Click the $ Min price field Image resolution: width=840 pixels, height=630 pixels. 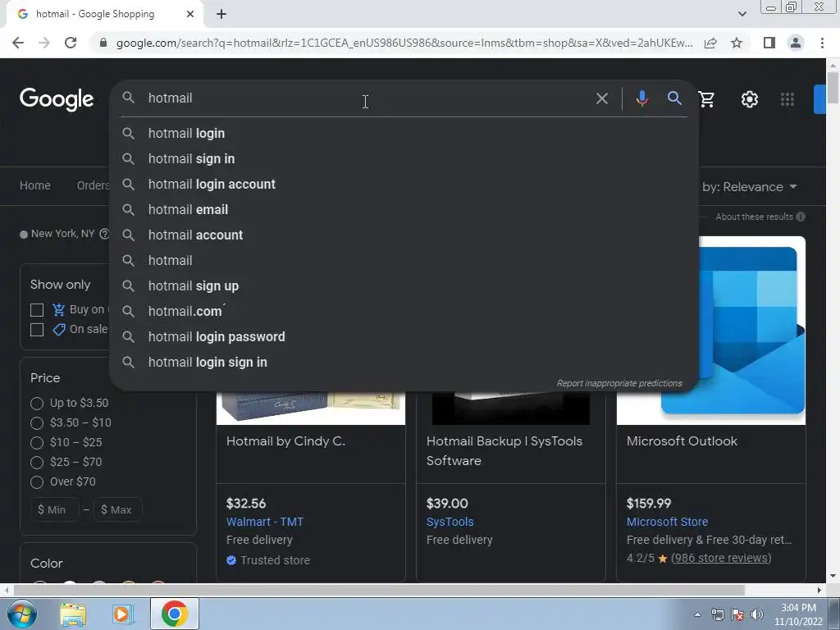click(x=55, y=510)
